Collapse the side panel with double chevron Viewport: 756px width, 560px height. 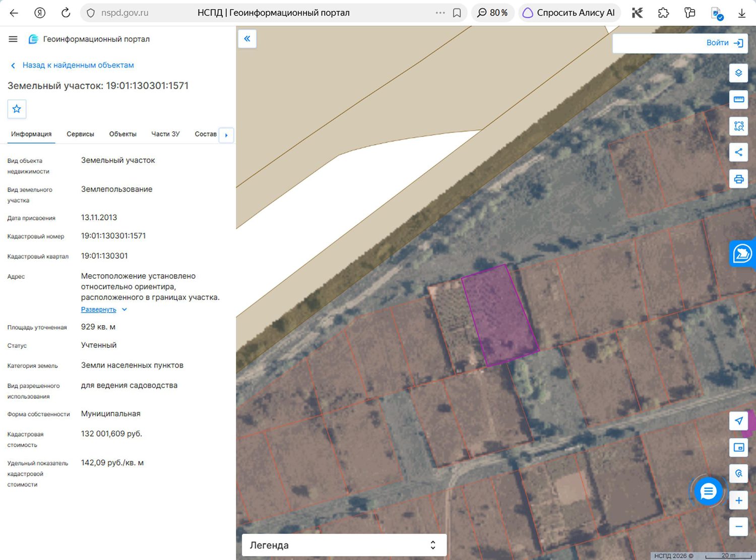[x=247, y=39]
